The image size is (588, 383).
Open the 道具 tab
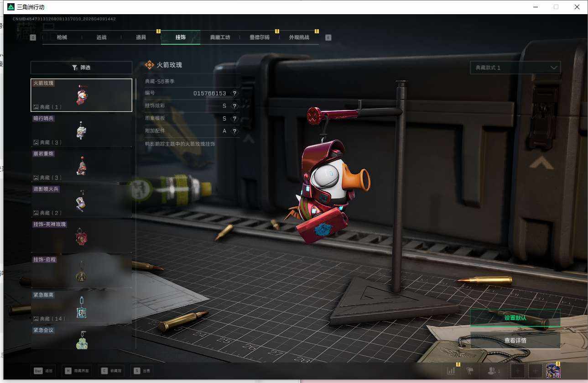[141, 37]
